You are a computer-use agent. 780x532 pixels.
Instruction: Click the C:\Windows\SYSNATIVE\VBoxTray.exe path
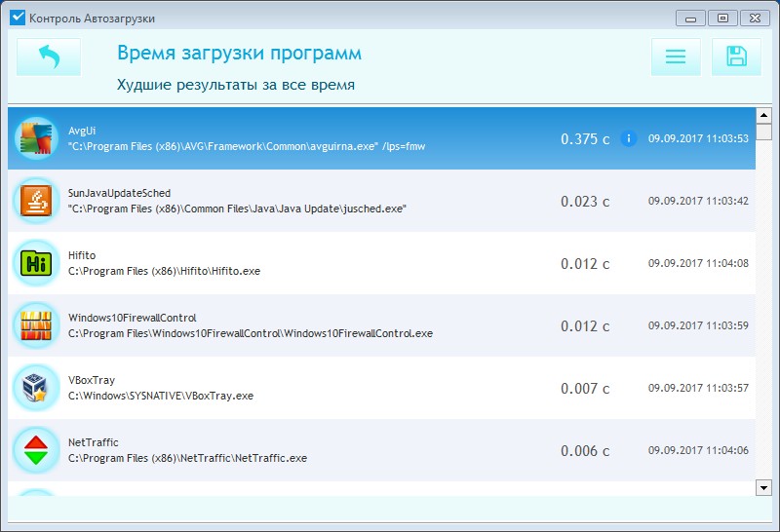coord(161,396)
